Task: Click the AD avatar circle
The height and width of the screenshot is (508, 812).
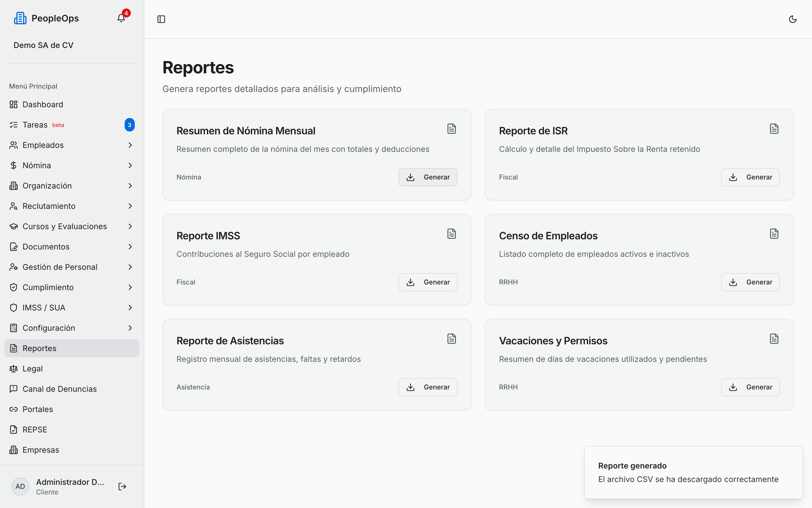Action: click(20, 487)
